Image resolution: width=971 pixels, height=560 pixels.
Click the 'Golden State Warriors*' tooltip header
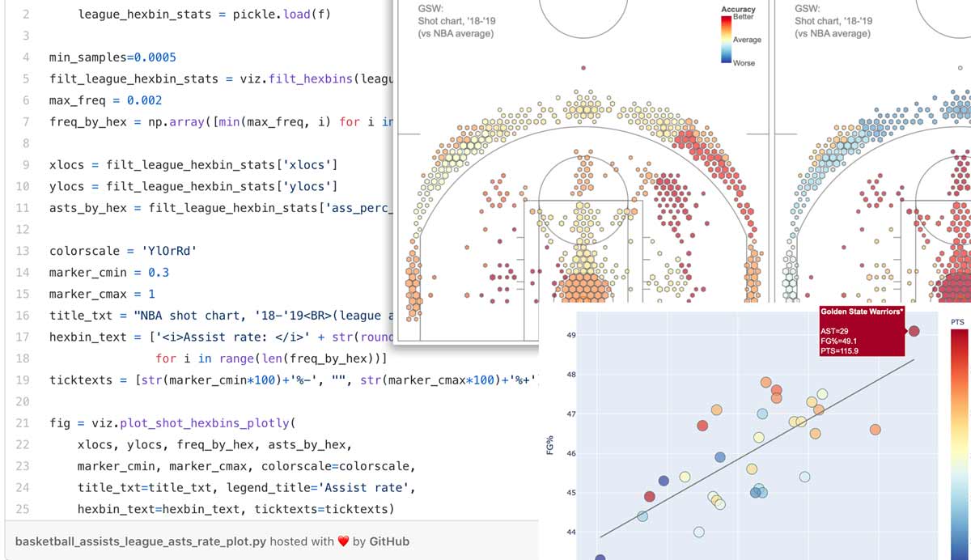click(x=860, y=311)
